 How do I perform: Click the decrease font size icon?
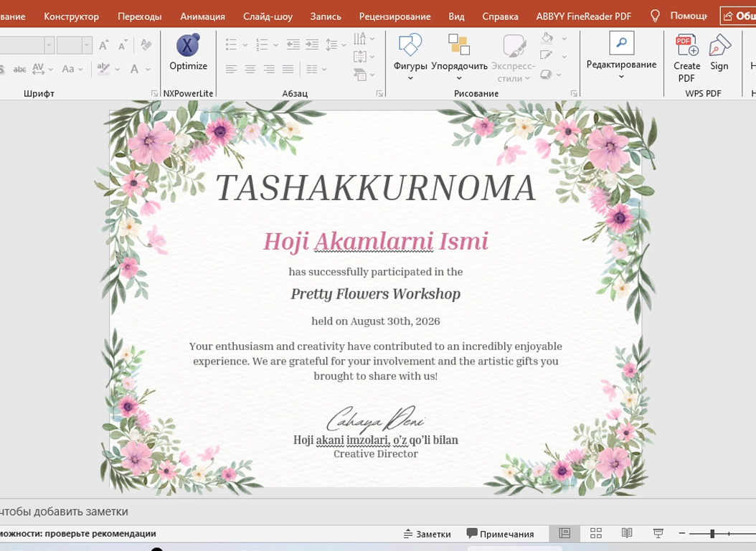coord(123,45)
